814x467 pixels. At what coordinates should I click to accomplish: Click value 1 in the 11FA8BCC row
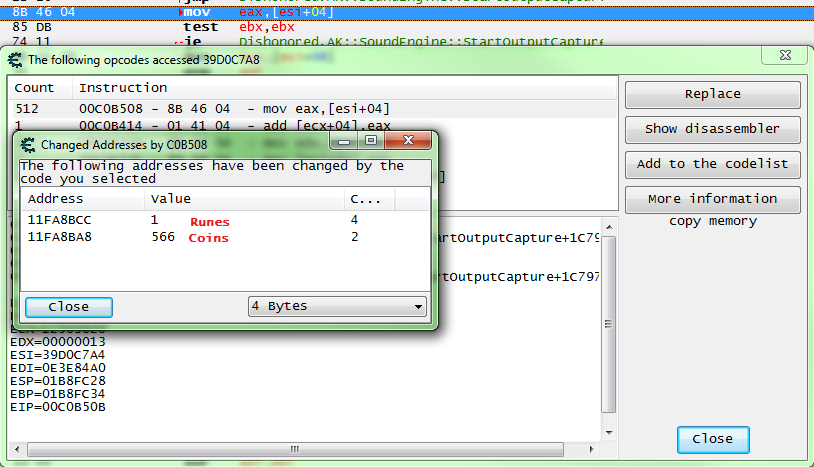point(154,220)
